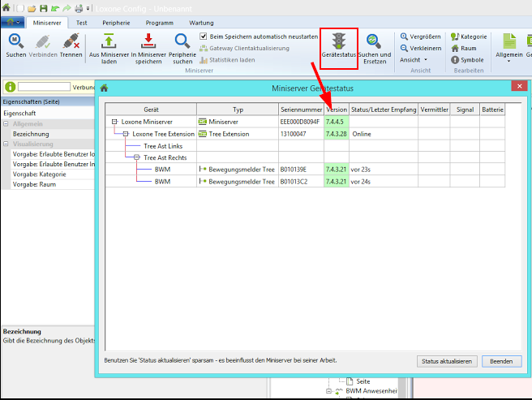Collapse Tree Ast Rechts branch
The image size is (532, 400).
pyautogui.click(x=137, y=157)
